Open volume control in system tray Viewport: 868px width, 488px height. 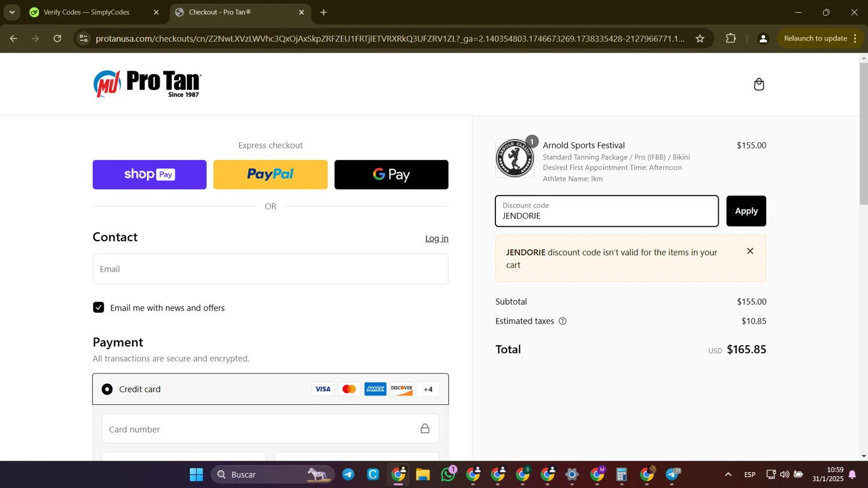click(x=785, y=475)
